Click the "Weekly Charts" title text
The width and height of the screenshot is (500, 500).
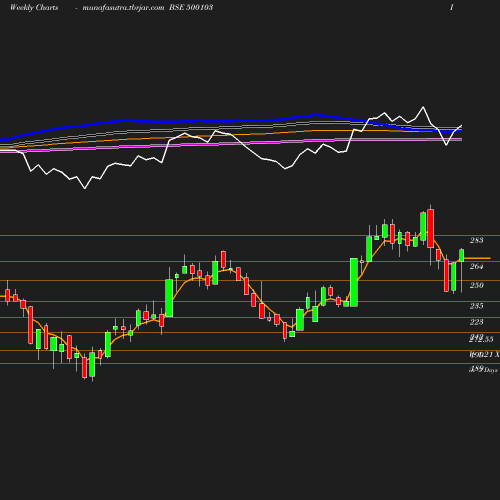[x=34, y=7]
